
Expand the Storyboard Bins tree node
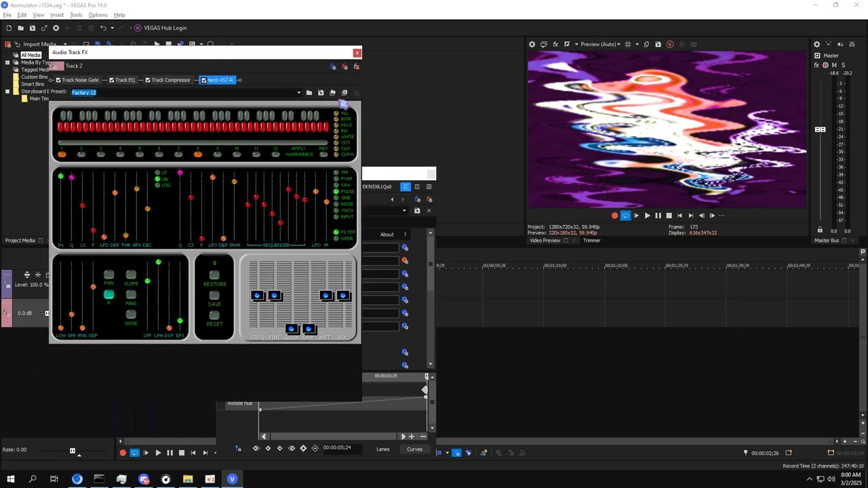pos(7,91)
